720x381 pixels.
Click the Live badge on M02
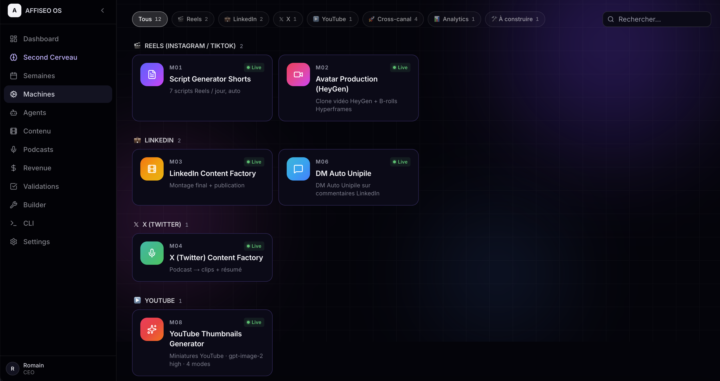click(x=400, y=67)
